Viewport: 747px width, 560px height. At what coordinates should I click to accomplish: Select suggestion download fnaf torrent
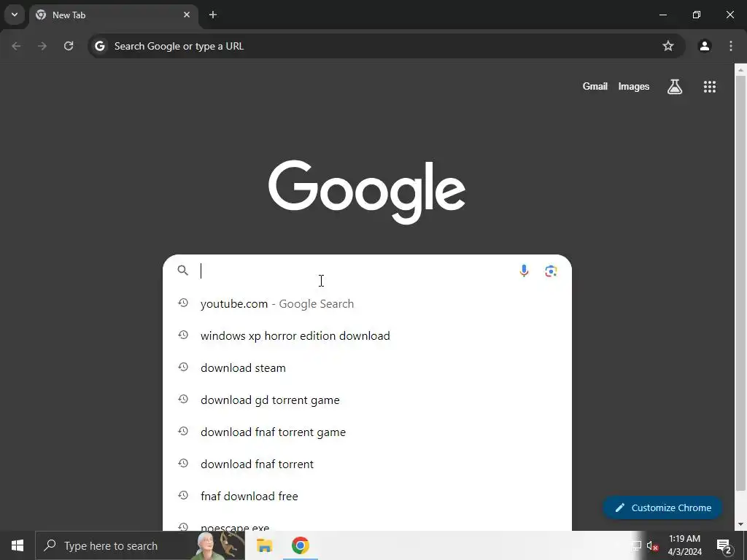click(x=368, y=464)
